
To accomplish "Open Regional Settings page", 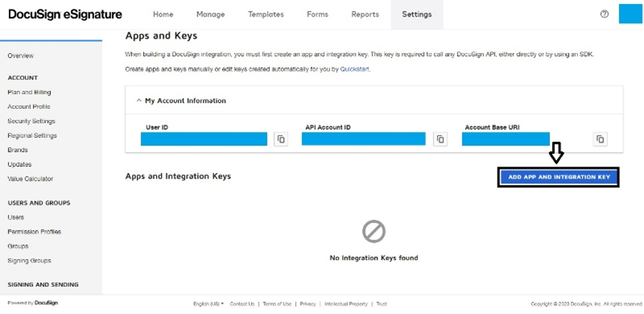I will (32, 136).
